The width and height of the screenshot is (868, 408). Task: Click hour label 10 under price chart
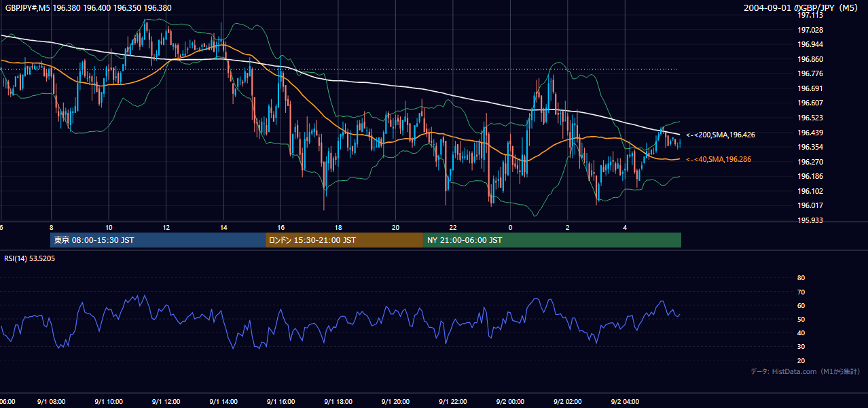[109, 227]
